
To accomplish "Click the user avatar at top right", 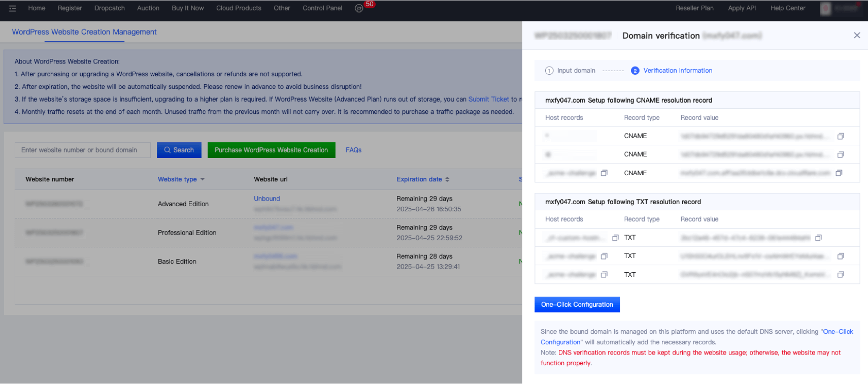I will 826,8.
